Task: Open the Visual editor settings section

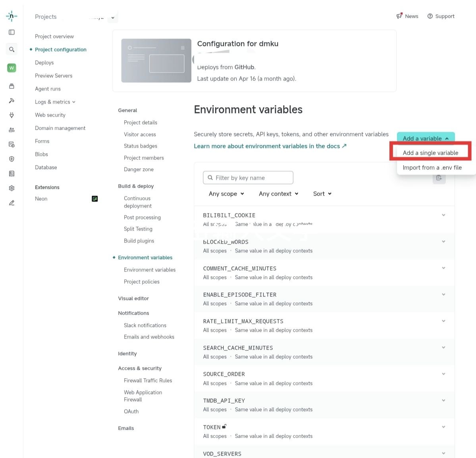Action: point(133,298)
